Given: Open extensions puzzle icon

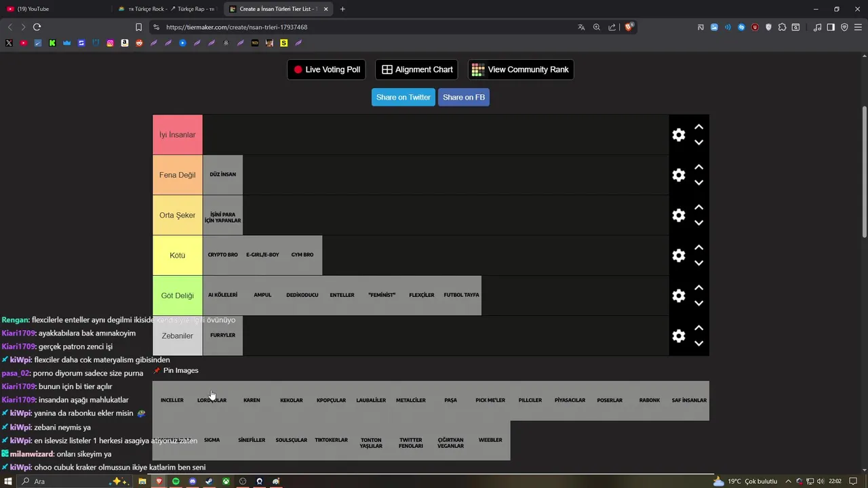Looking at the screenshot, I should point(782,27).
